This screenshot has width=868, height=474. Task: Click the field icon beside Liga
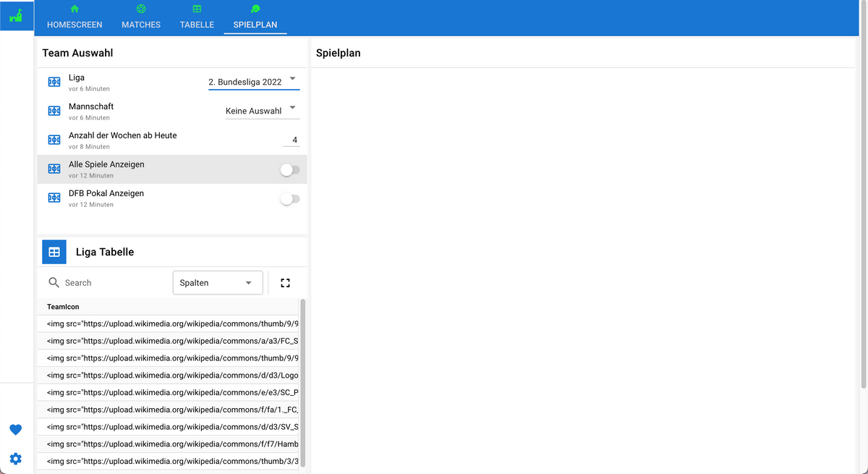click(54, 82)
